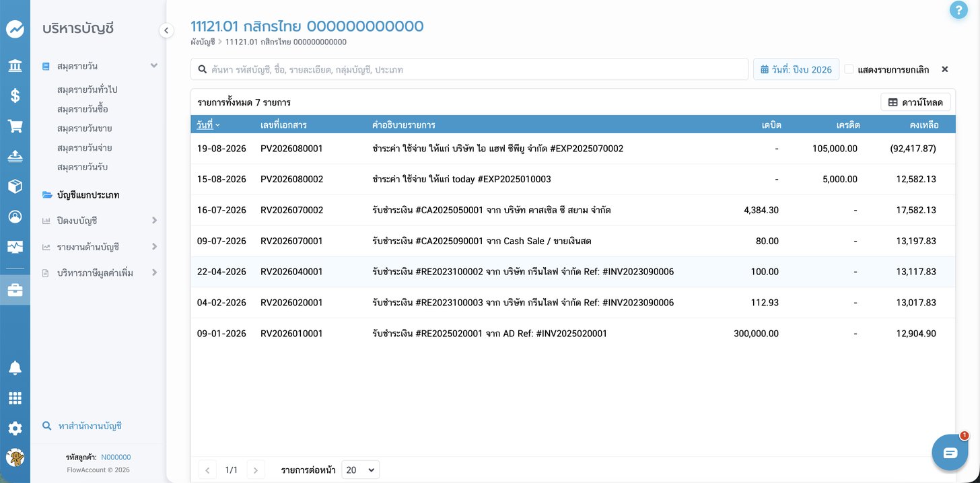The width and height of the screenshot is (980, 483).
Task: Focus the account search input field
Action: tap(470, 69)
